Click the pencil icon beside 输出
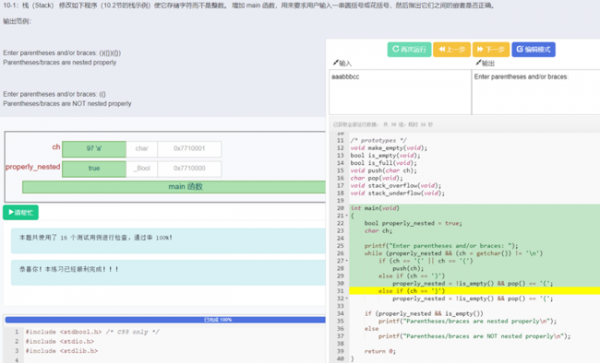Image resolution: width=600 pixels, height=363 pixels. point(478,62)
